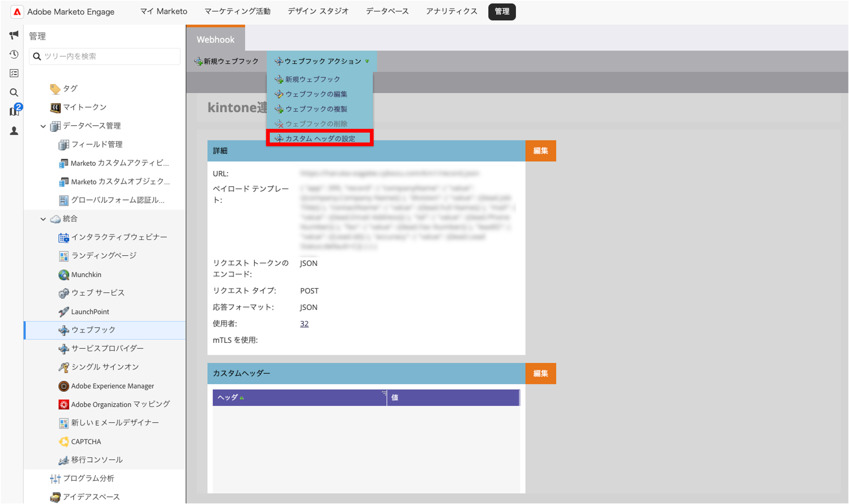
Task: Click the シングル サインオン keys icon
Action: pyautogui.click(x=64, y=368)
